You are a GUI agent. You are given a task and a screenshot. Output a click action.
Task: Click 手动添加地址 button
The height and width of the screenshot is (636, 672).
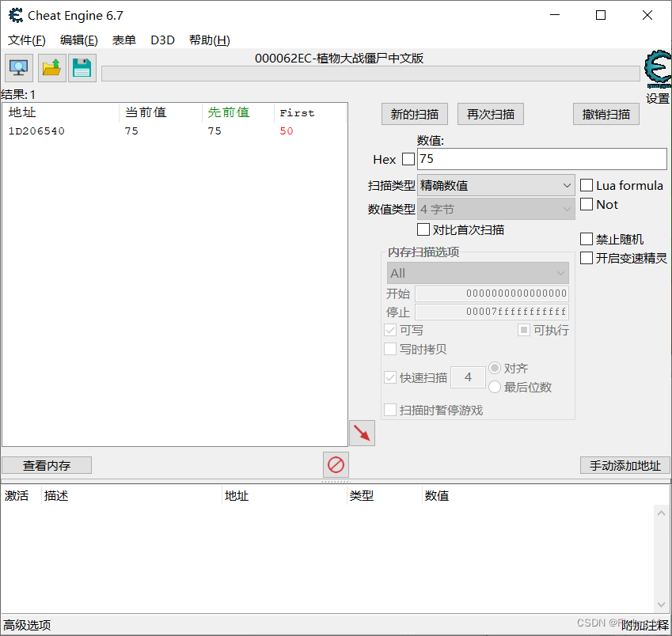(x=625, y=465)
